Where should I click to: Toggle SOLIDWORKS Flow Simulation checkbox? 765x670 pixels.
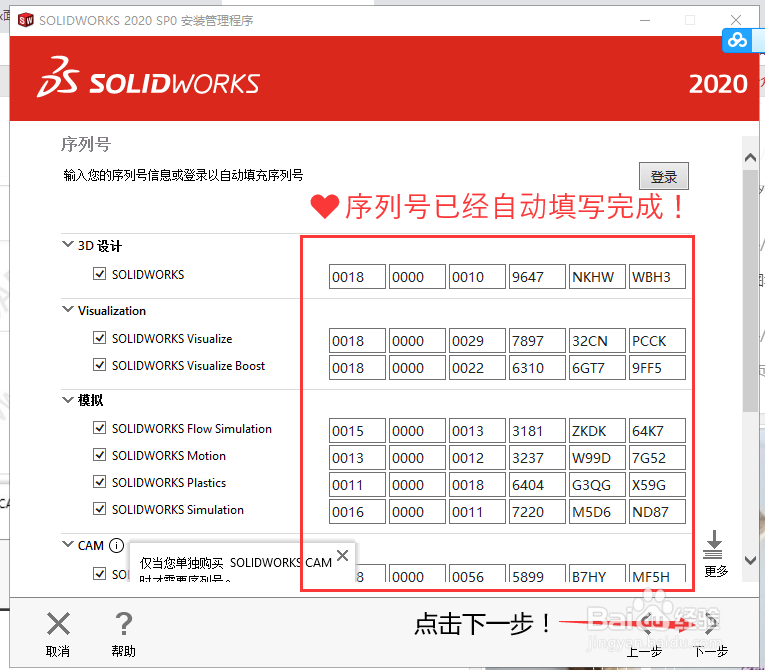point(100,428)
